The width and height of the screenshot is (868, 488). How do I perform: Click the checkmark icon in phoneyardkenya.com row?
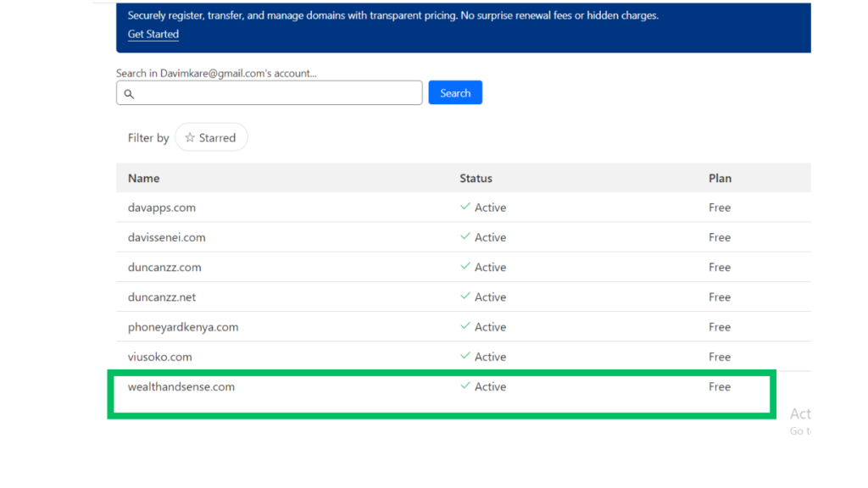click(x=465, y=326)
